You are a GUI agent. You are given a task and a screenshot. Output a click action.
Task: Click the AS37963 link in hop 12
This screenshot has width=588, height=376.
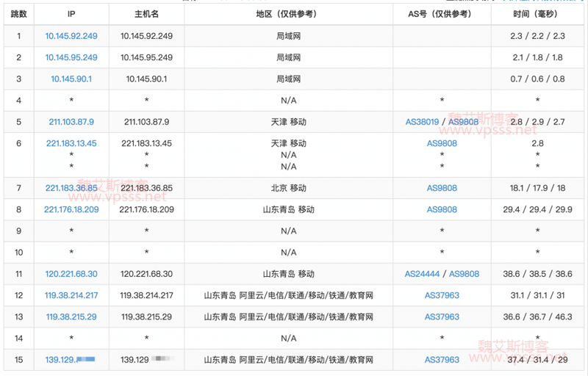442,295
